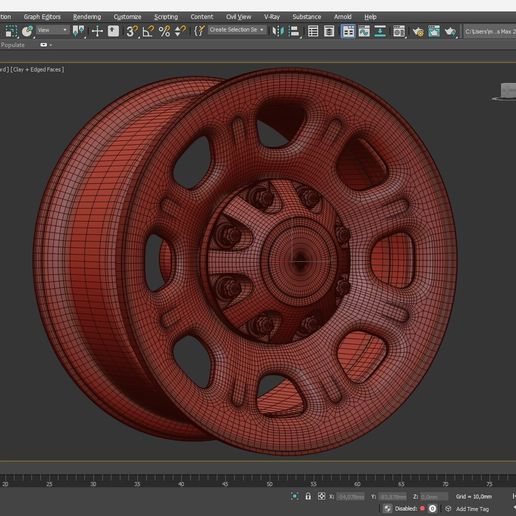Toggle the Percent Snap button
Image resolution: width=516 pixels, height=516 pixels.
pyautogui.click(x=164, y=31)
